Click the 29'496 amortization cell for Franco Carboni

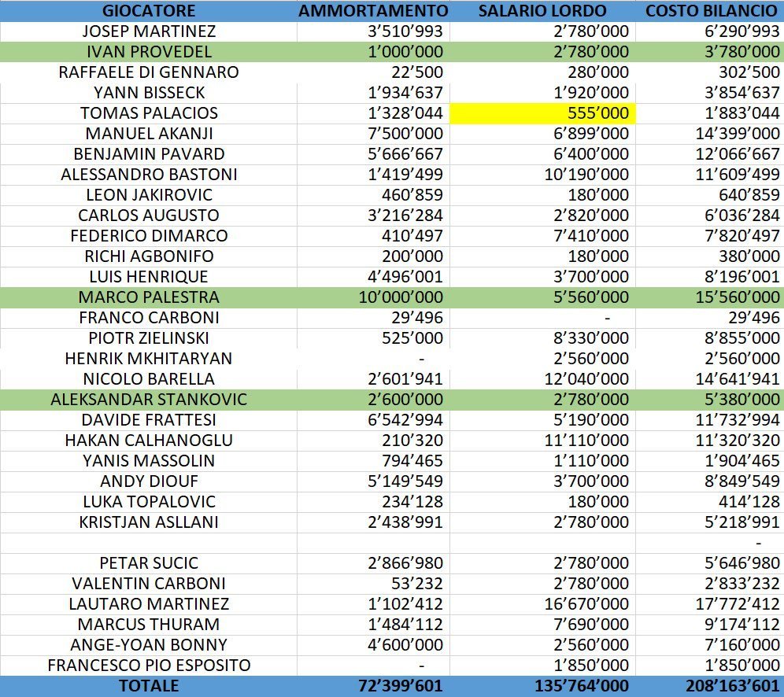(x=373, y=319)
